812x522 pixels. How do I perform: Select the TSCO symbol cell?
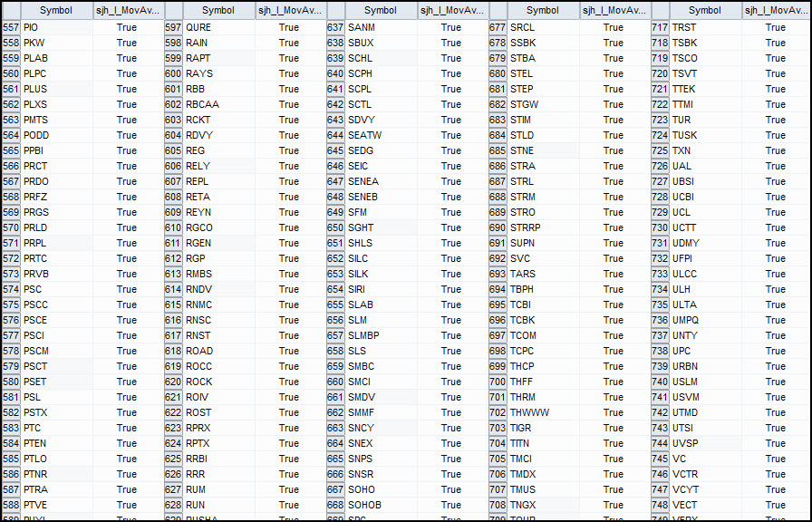[x=705, y=58]
